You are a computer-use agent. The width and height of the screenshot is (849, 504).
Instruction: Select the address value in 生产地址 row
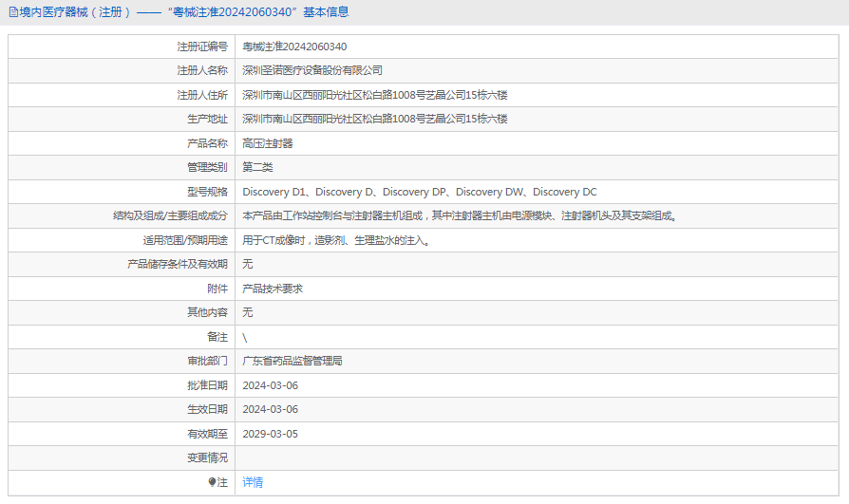375,119
